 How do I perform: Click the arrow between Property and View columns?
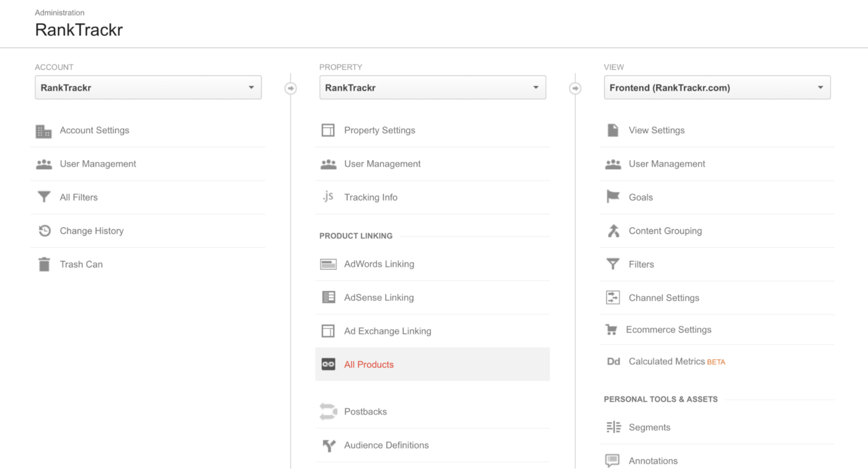(575, 89)
